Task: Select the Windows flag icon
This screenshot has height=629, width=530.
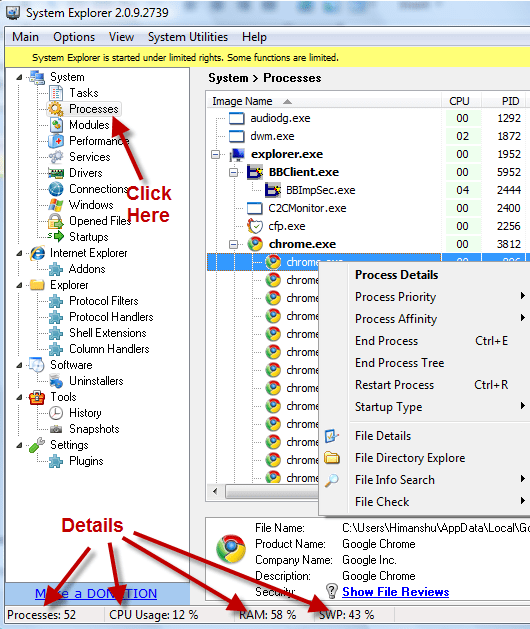Action: tap(56, 205)
